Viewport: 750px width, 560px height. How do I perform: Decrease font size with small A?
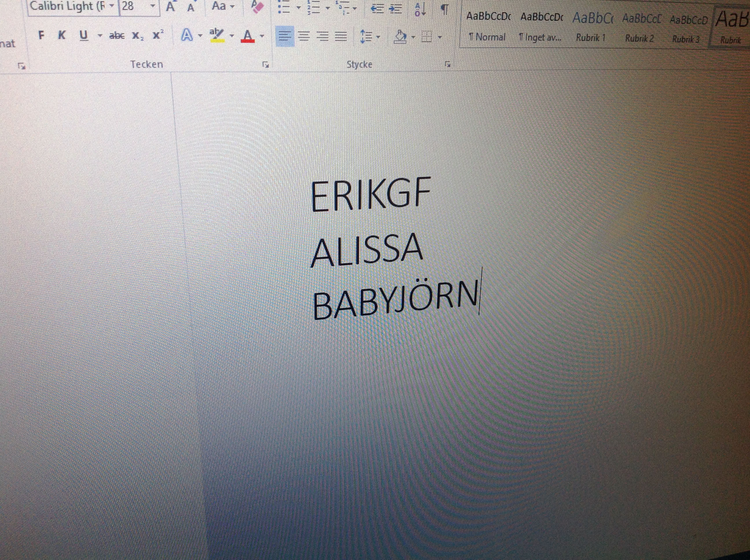(191, 8)
